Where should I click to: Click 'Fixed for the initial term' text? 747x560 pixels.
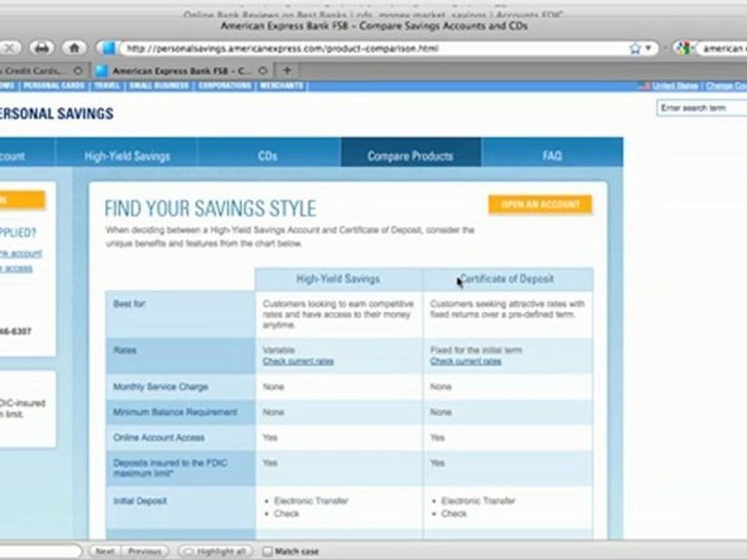pos(476,351)
